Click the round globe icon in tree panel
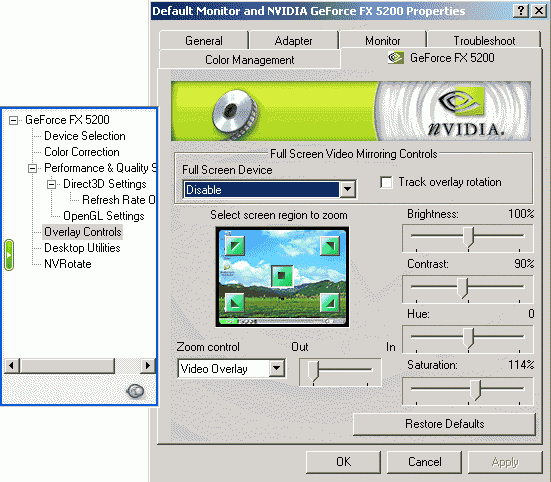Image resolution: width=551 pixels, height=482 pixels. (135, 391)
